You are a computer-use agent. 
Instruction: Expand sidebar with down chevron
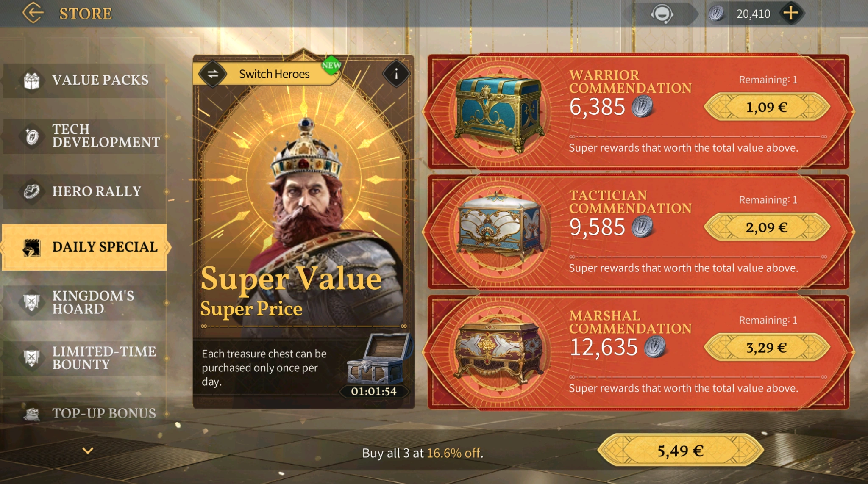[88, 451]
